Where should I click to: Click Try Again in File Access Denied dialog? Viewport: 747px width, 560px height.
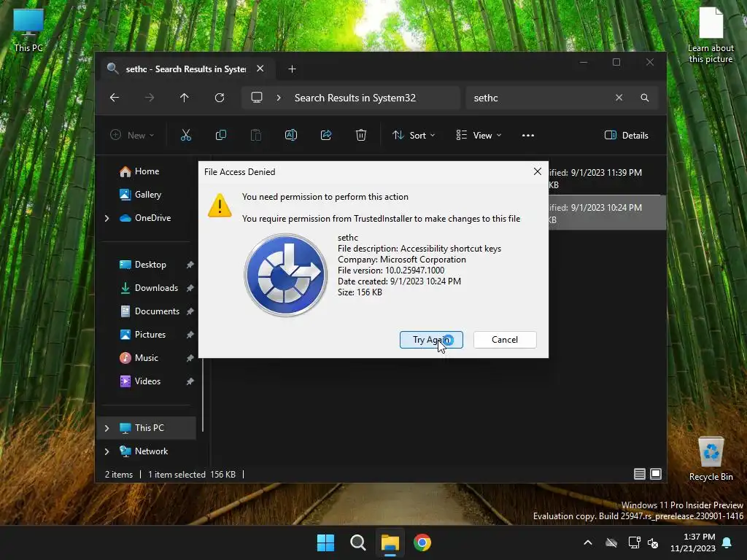(431, 340)
